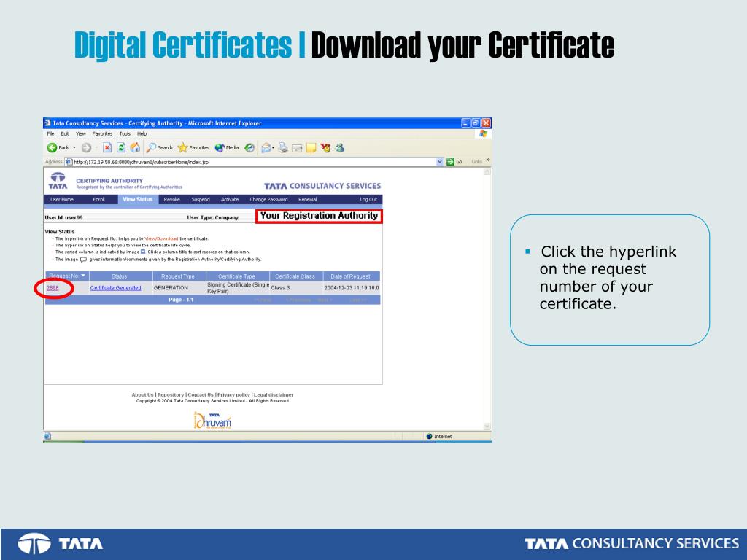Image resolution: width=747 pixels, height=560 pixels.
Task: Sort by Date of Request column header
Action: tap(352, 276)
